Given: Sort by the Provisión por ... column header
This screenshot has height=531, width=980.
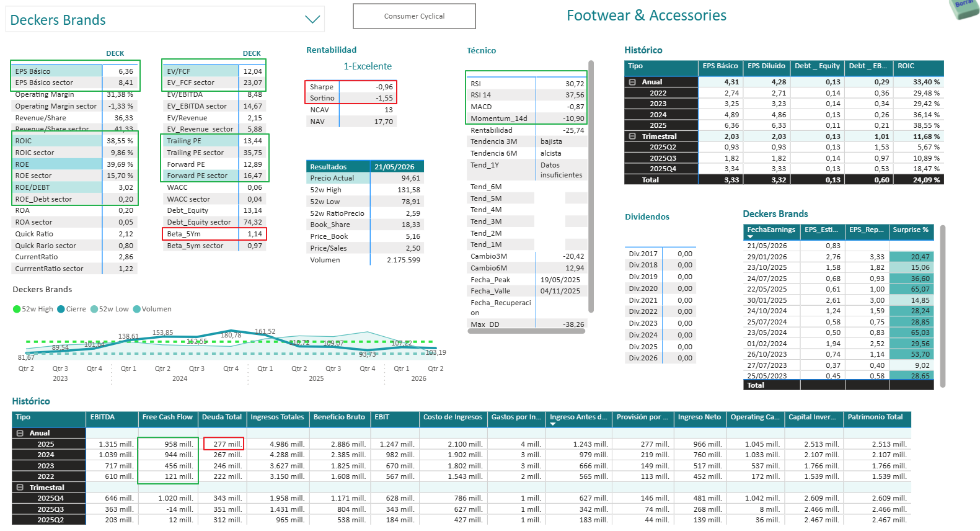Looking at the screenshot, I should pos(642,417).
